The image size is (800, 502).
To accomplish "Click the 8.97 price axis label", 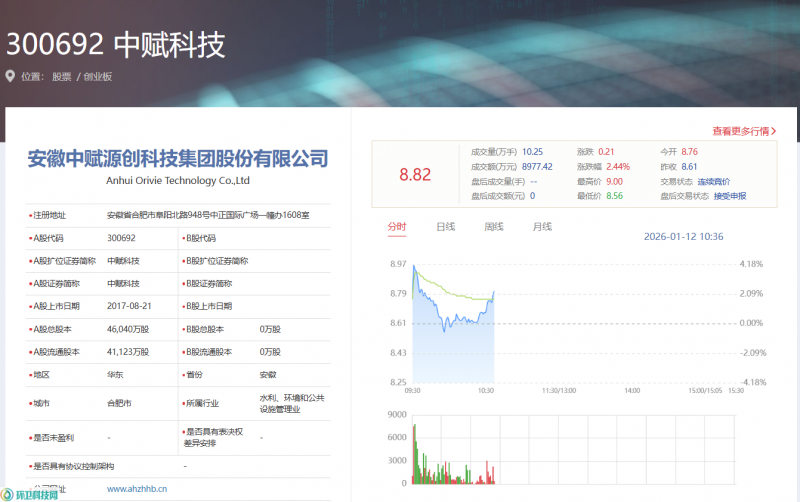I will (x=398, y=264).
